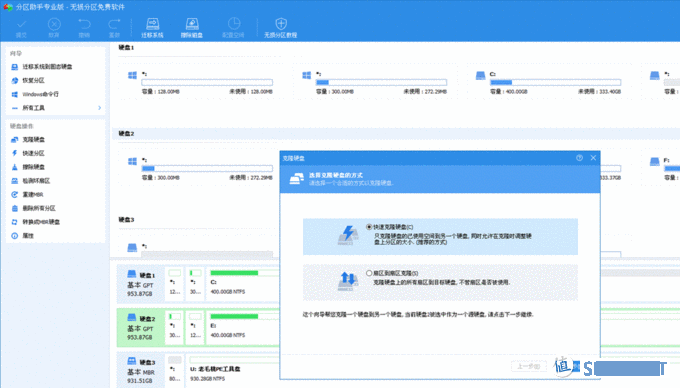Click U: 老毛桃PE工具盘 partition block
Image resolution: width=680 pixels, height=388 pixels.
tap(233, 371)
